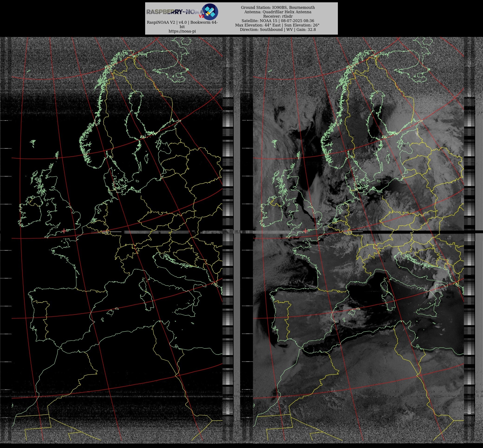Click 'Satellite: NOAA 15 | 08-07-2025 08:36' line
Image resolution: width=483 pixels, height=448 pixels.
click(x=278, y=21)
